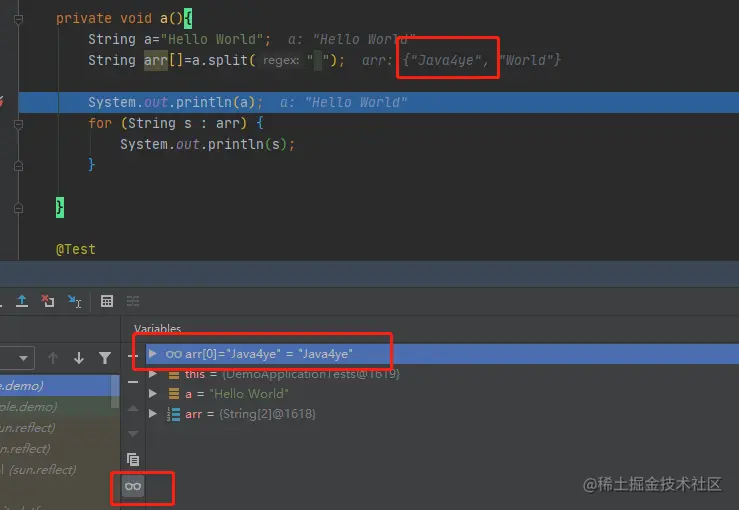Click the frames panel scrollbar

point(115,392)
